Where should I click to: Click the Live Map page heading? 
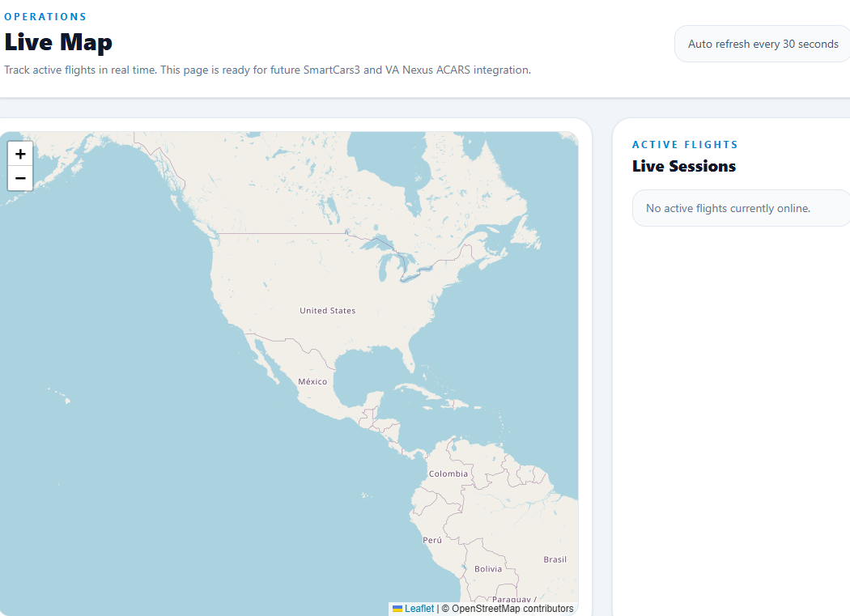coord(58,42)
